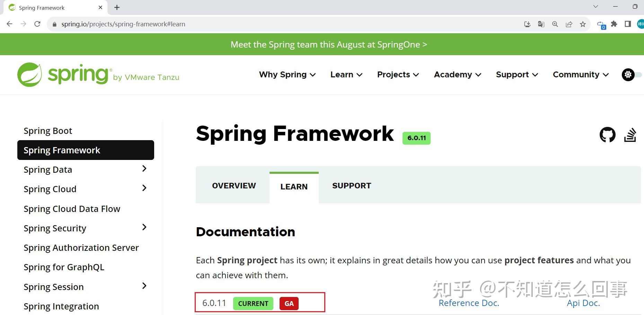
Task: Open the Spring Framework GitHub repository icon
Action: (607, 135)
